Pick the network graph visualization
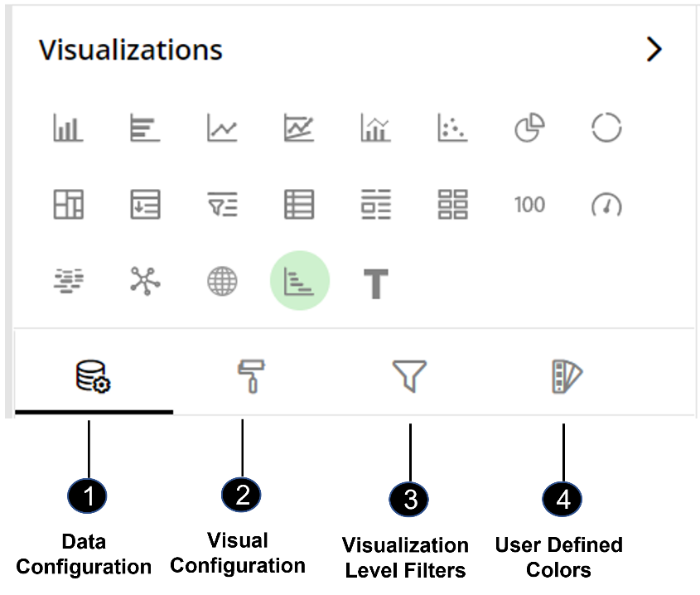 click(x=145, y=281)
